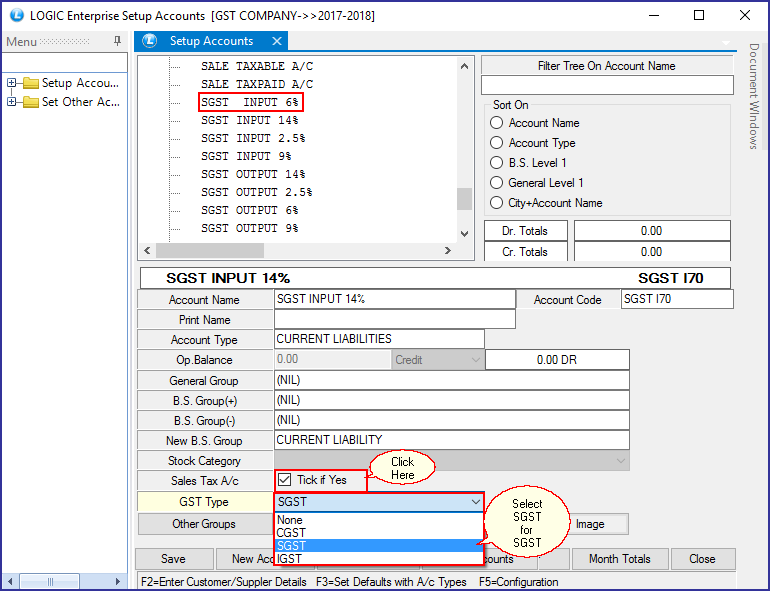Image resolution: width=770 pixels, height=591 pixels.
Task: Maximize the LOGIC Enterprise window
Action: (x=699, y=15)
